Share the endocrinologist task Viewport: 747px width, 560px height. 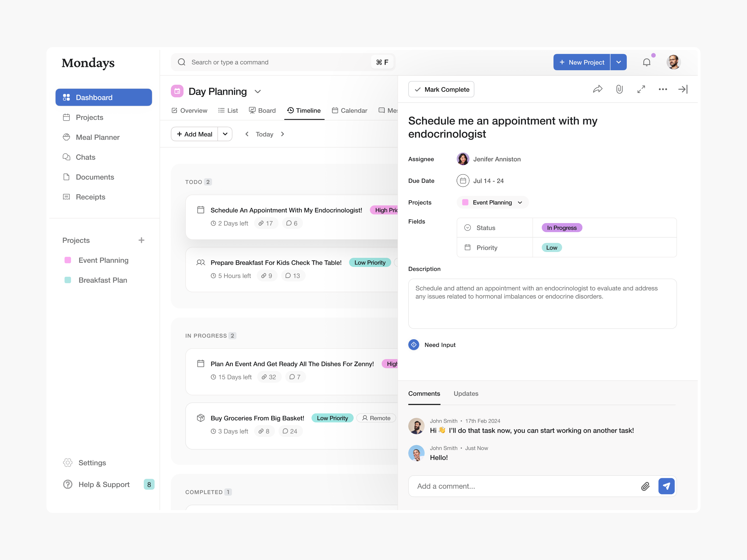pyautogui.click(x=598, y=89)
